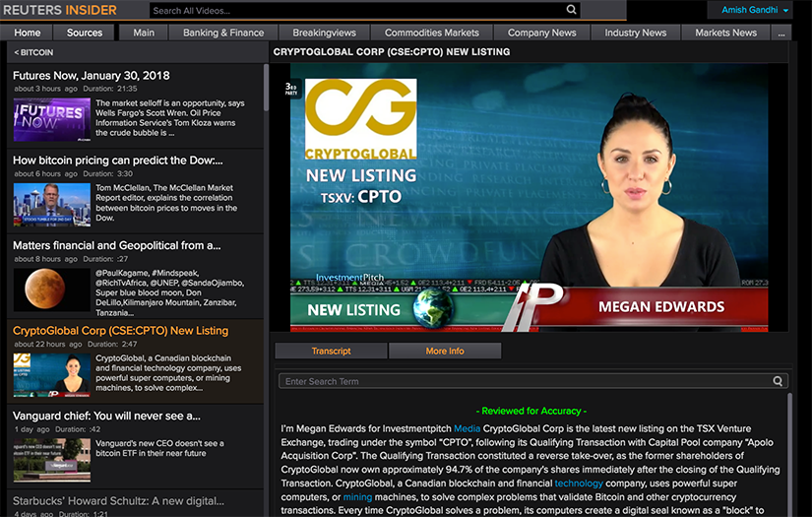The height and width of the screenshot is (517, 812).
Task: Click the transcript panel scrollbar
Action: tap(789, 453)
